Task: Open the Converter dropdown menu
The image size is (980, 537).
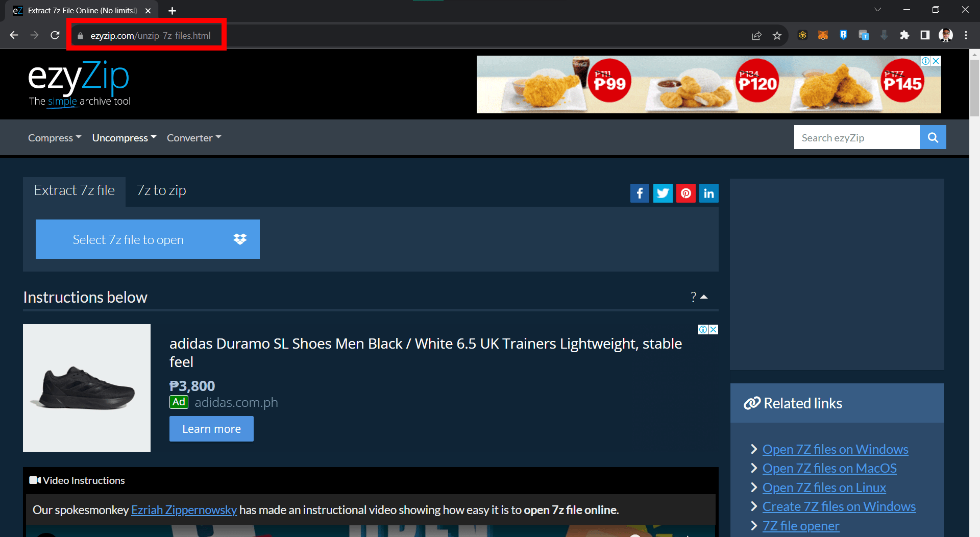Action: point(194,138)
